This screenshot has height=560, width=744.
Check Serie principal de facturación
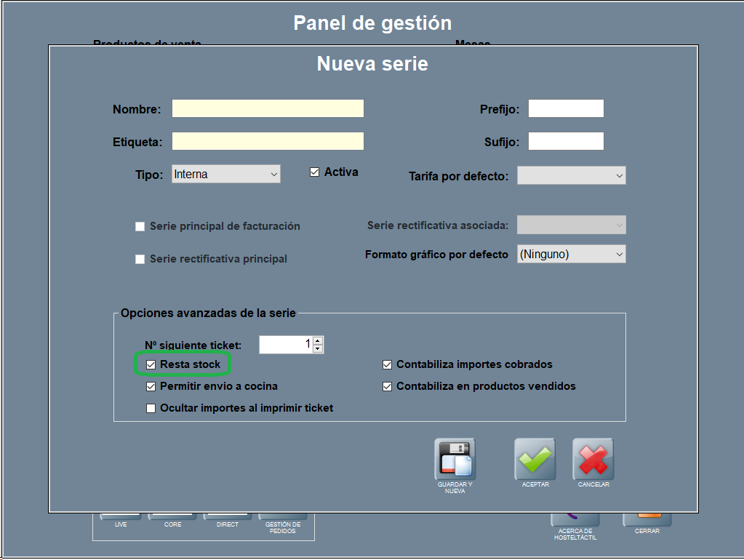140,226
